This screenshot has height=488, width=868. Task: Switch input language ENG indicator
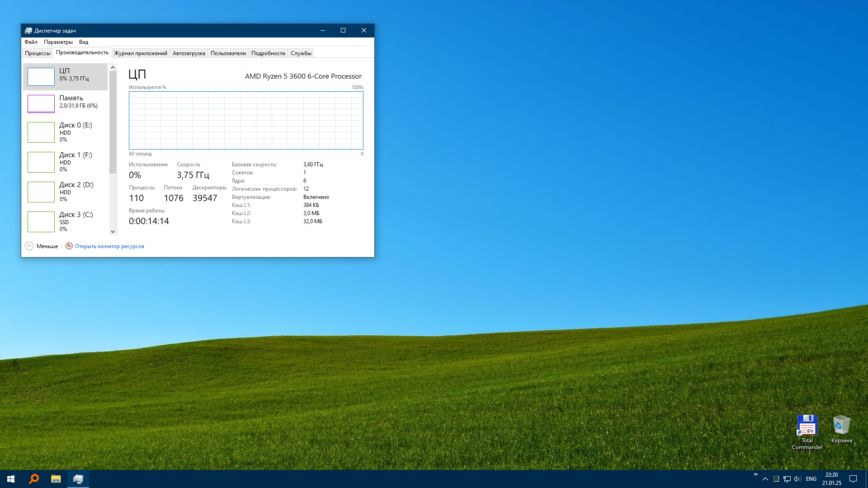tap(811, 479)
